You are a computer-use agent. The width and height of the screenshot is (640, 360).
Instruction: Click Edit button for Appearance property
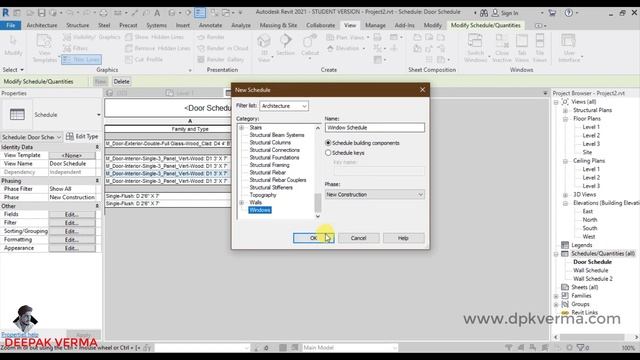[72, 248]
